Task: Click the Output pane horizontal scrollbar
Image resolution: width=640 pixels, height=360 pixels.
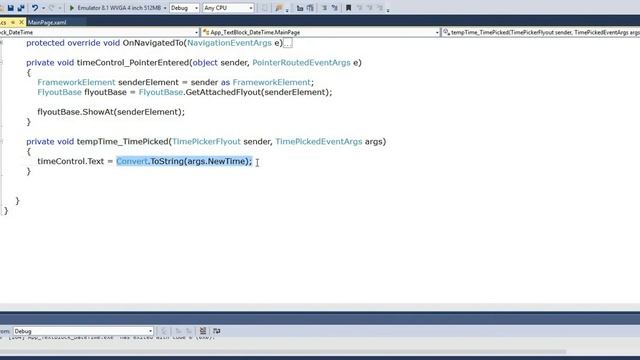Action: 283,351
